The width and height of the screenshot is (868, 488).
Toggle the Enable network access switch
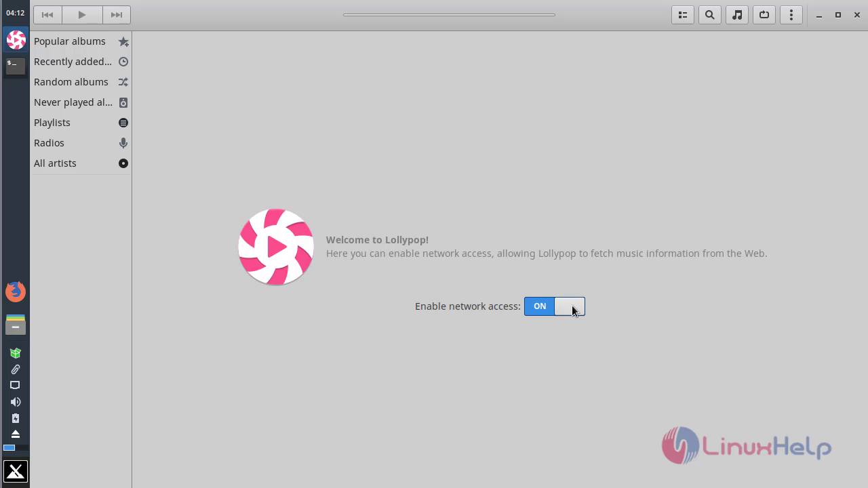click(x=555, y=306)
